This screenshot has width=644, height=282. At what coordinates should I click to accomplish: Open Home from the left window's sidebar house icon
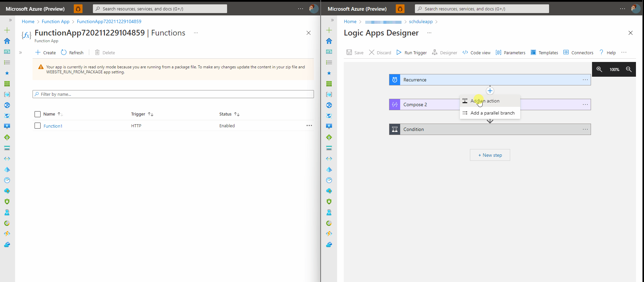(x=7, y=41)
